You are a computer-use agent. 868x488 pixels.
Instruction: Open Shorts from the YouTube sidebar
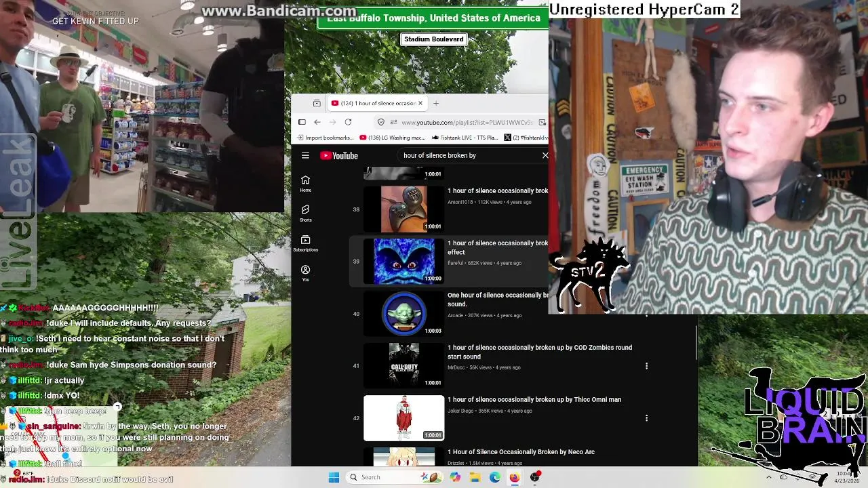click(306, 213)
